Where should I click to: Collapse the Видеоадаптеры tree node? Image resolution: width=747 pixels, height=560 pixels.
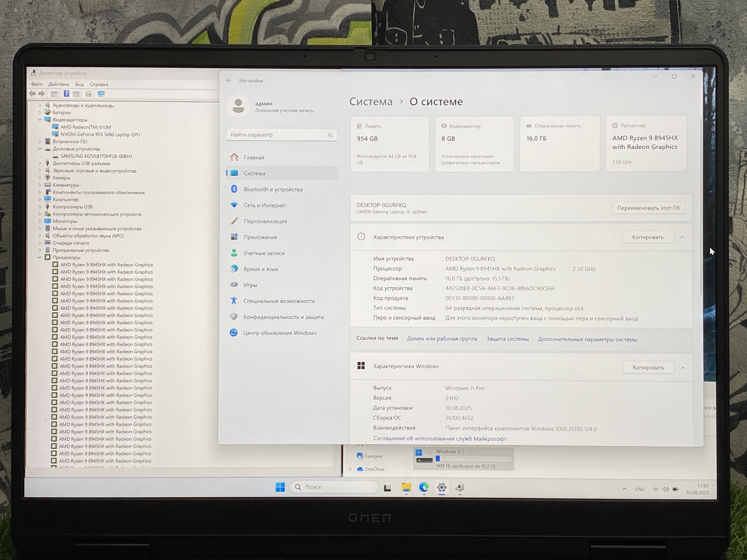(40, 120)
